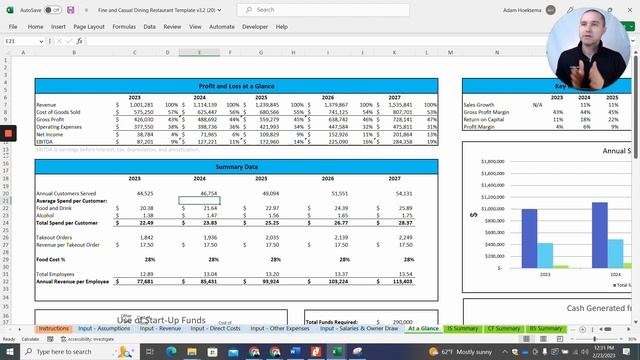The width and height of the screenshot is (640, 360).
Task: Select cell with 2024 Annual Customers Served 46,754
Action: click(199, 193)
